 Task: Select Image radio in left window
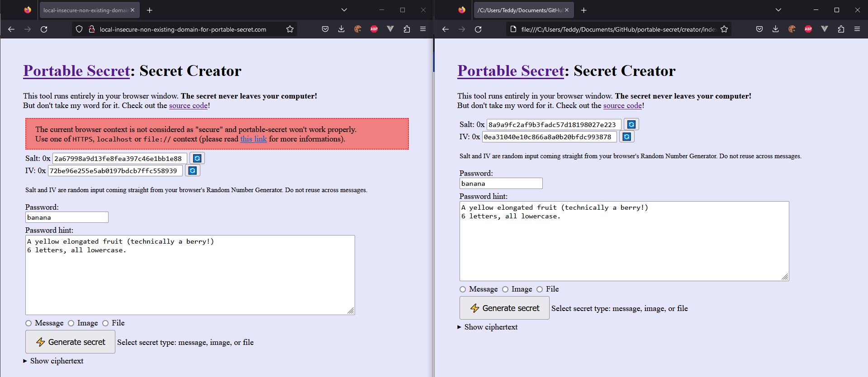71,323
